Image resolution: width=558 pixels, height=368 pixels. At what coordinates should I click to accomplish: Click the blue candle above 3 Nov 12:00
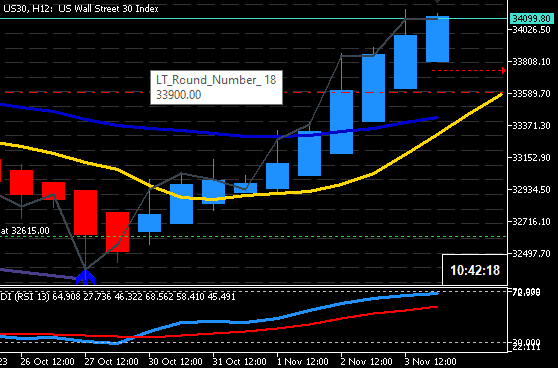pos(405,62)
